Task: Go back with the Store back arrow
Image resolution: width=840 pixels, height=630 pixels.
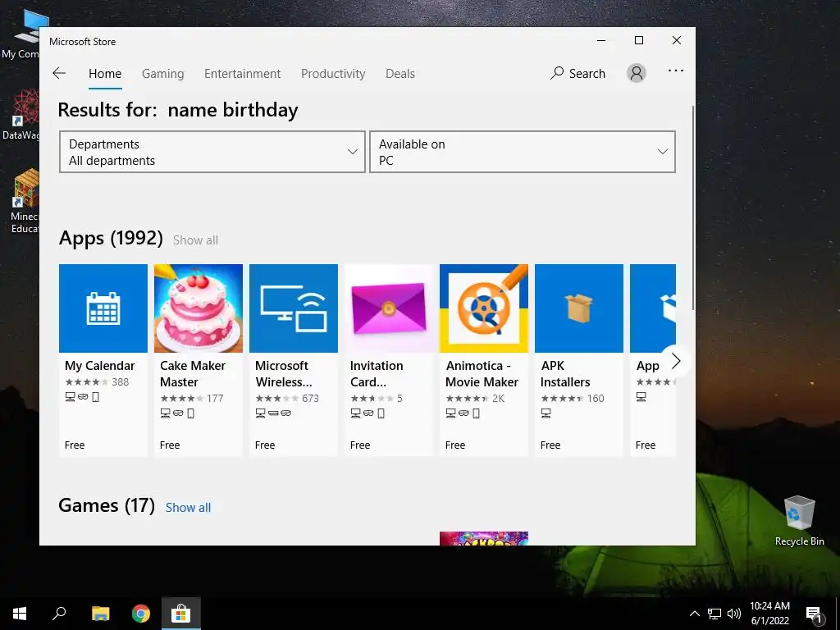Action: [x=59, y=73]
